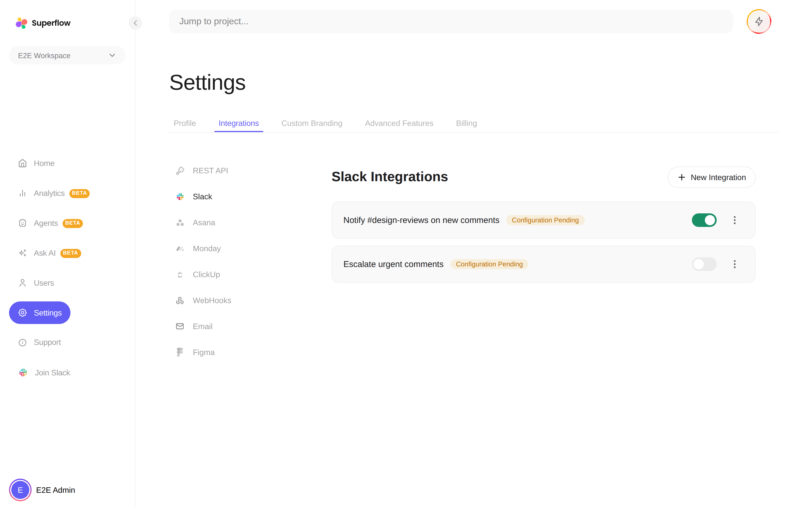Click the Ask AI sparkle icon
Image resolution: width=812 pixels, height=508 pixels.
(x=23, y=253)
